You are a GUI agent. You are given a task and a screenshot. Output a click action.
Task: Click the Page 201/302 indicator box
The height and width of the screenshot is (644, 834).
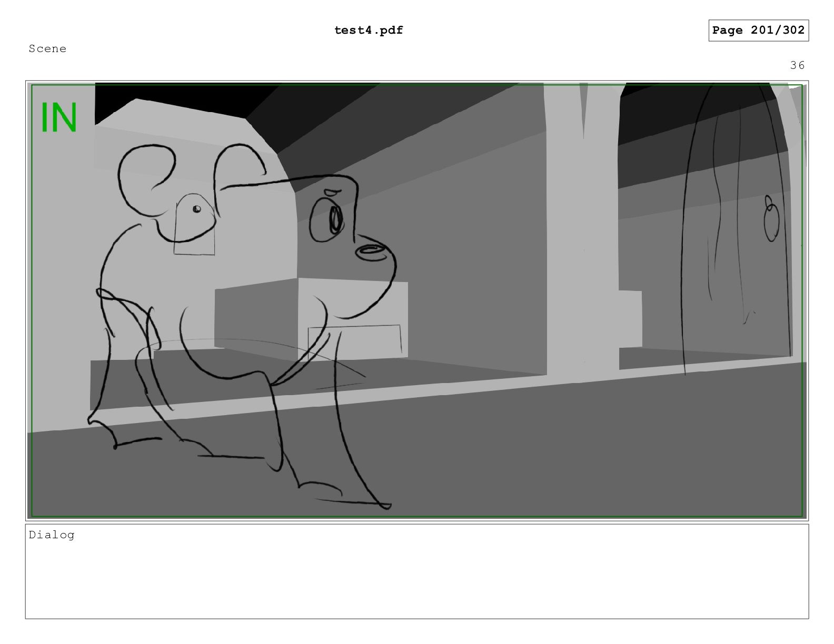pyautogui.click(x=758, y=31)
